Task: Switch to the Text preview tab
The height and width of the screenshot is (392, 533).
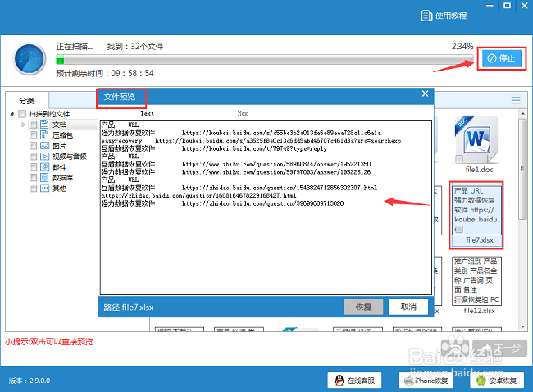Action: point(147,113)
